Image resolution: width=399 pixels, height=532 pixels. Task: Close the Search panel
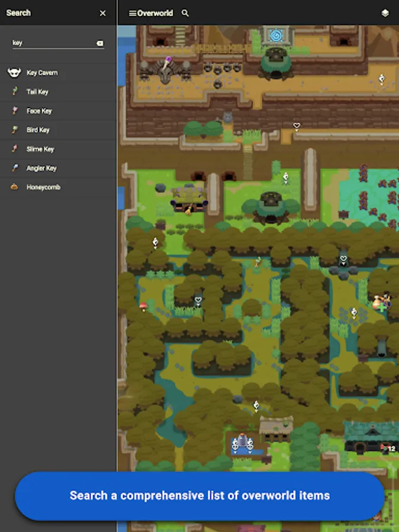click(x=102, y=13)
